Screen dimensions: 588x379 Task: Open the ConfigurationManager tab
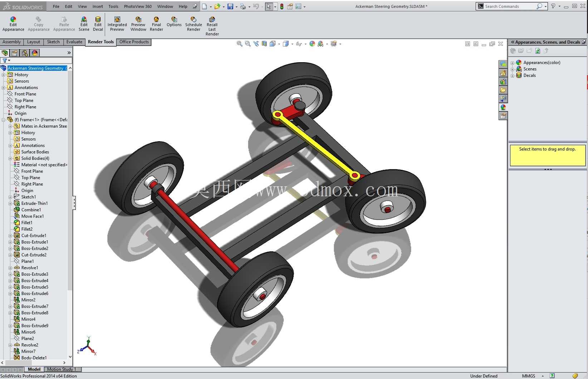(x=25, y=53)
